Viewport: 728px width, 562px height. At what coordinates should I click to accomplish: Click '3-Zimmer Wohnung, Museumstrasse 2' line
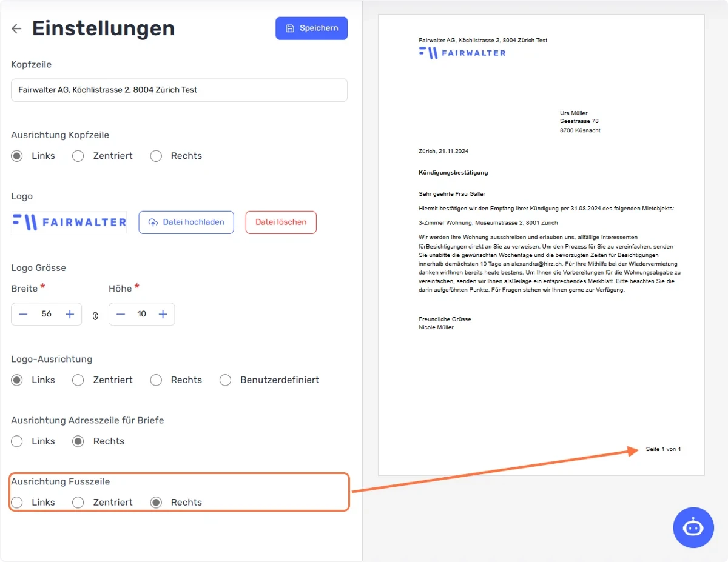pos(488,223)
